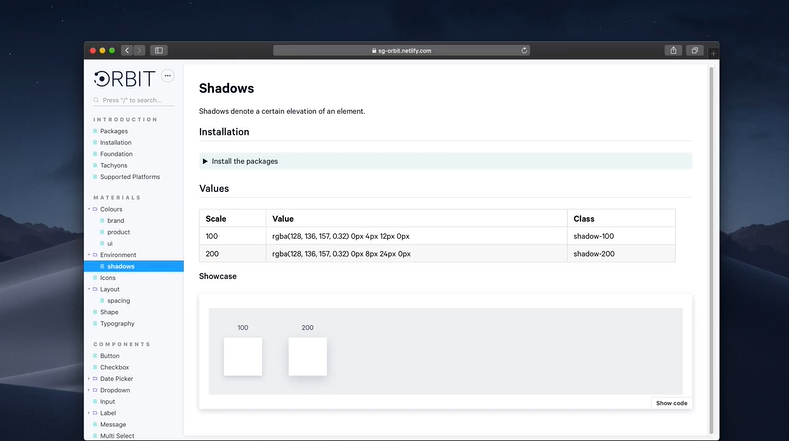Open the Packages page
This screenshot has height=441, width=789.
tap(114, 131)
